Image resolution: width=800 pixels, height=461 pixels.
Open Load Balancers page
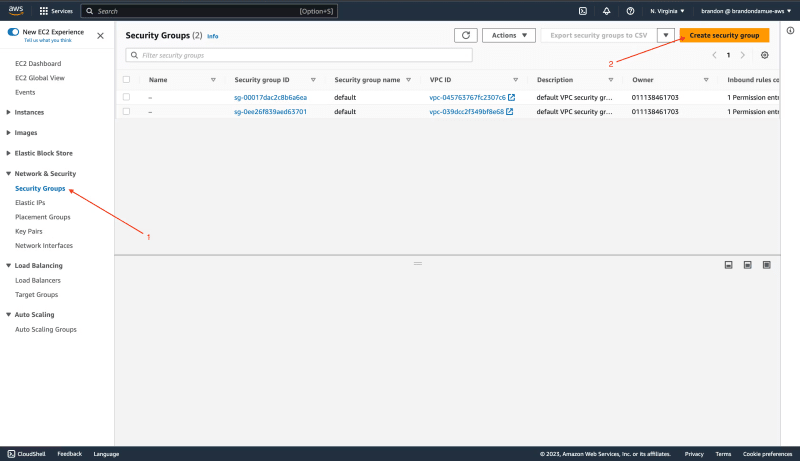[38, 280]
